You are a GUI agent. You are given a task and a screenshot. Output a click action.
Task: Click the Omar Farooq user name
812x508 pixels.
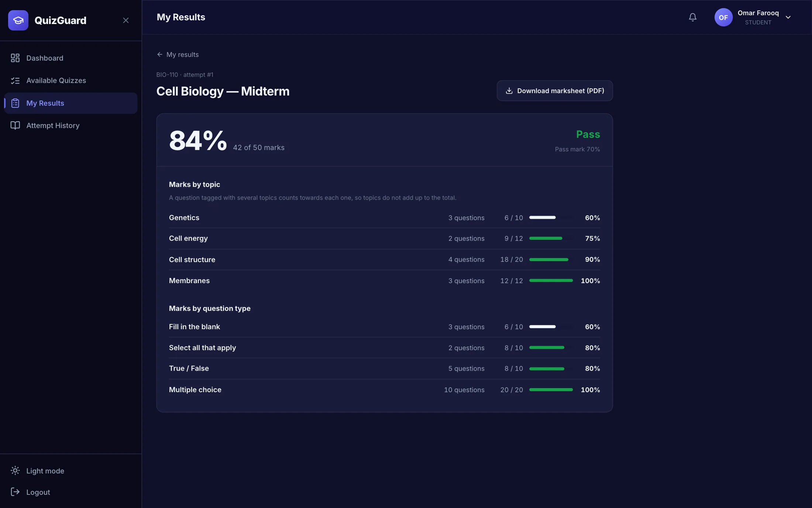(758, 13)
